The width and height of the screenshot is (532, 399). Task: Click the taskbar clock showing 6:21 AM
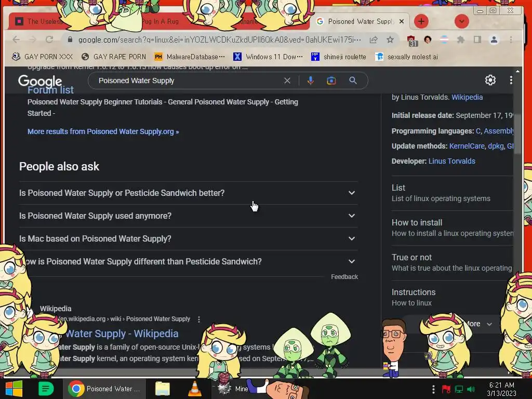(501, 389)
